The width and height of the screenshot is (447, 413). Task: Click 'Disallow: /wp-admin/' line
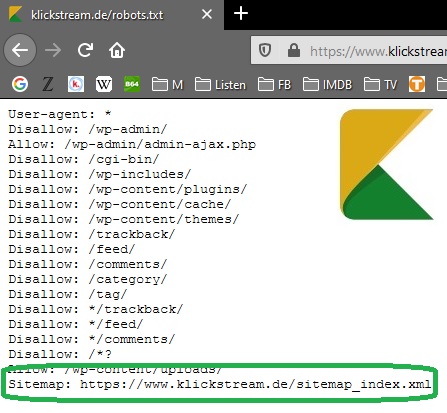coord(88,129)
